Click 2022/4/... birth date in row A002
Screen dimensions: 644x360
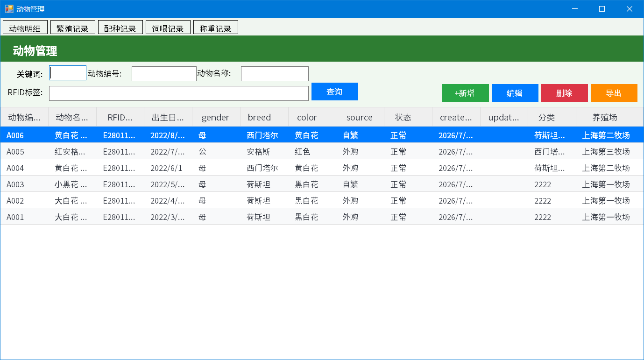click(x=168, y=200)
